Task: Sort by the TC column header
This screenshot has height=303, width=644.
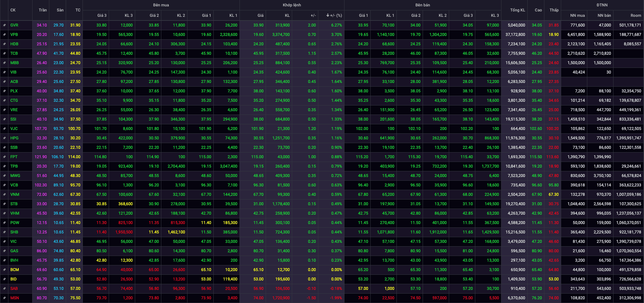Action: coord(78,10)
